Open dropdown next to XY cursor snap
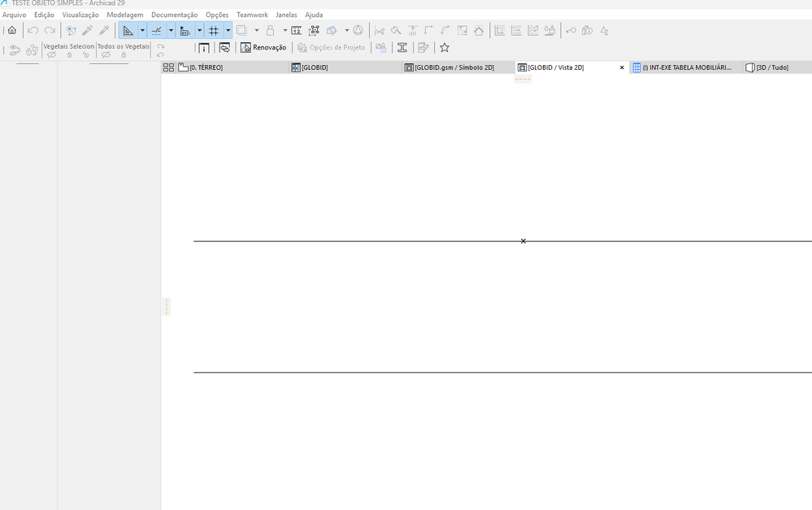Viewport: 812px width, 510px height. tap(199, 31)
